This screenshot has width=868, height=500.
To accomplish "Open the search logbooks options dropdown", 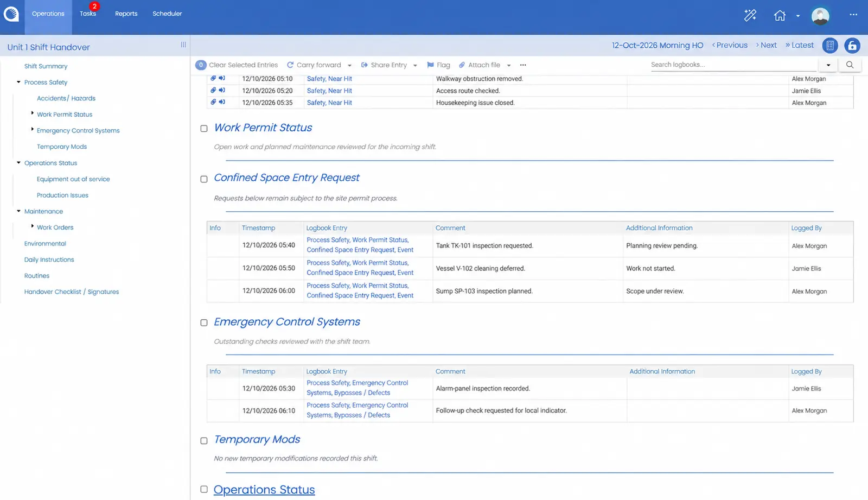I will [828, 65].
